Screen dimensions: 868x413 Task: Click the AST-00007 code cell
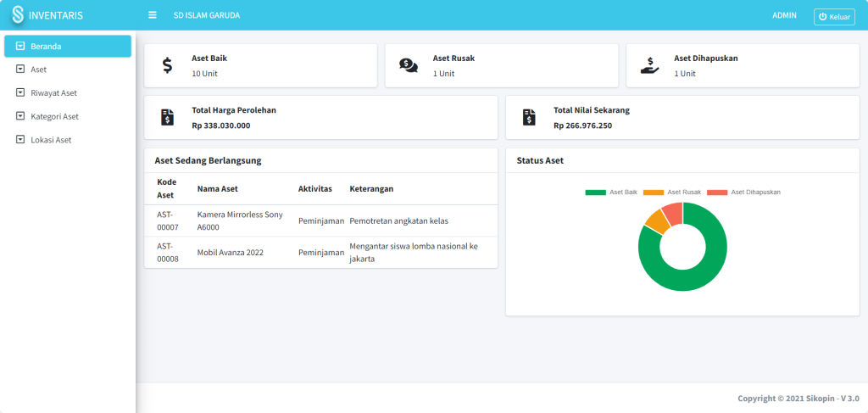[168, 220]
